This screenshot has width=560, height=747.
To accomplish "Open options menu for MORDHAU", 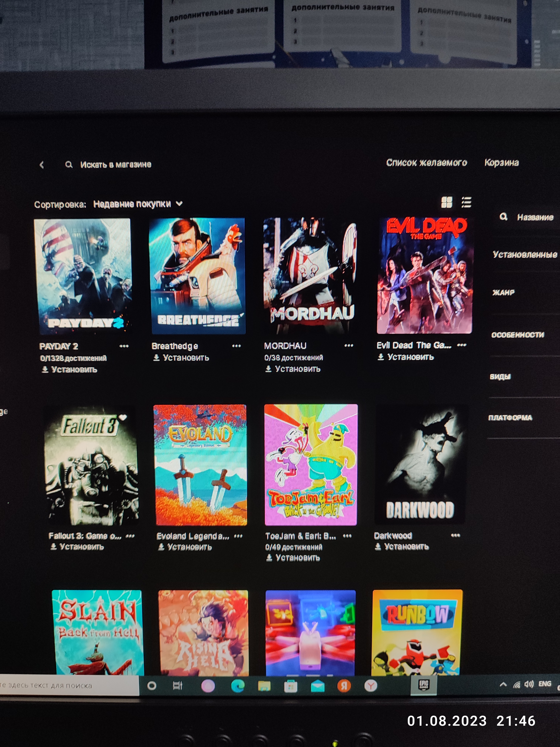I will (349, 345).
